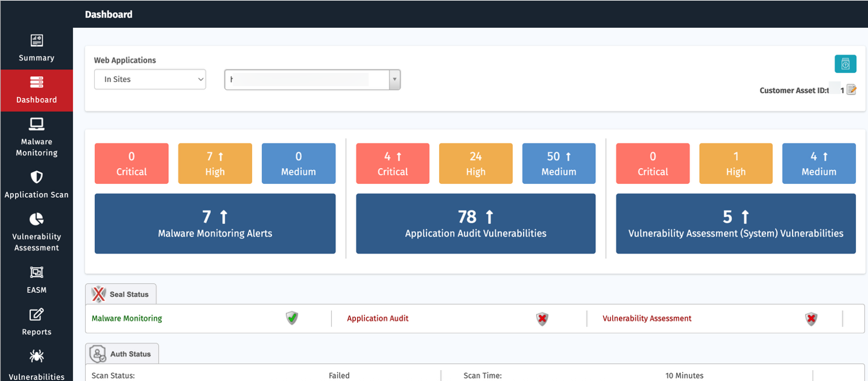
Task: Open the Vulnerabilities spider icon
Action: (36, 356)
